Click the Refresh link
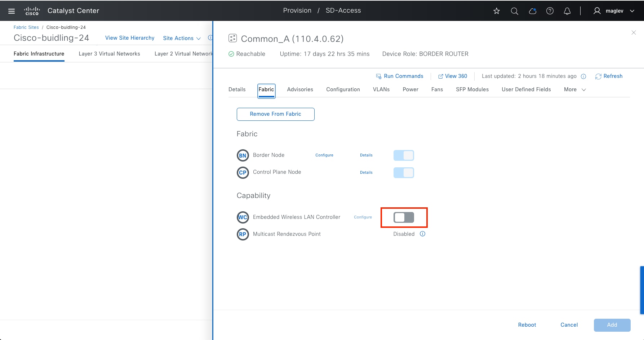The height and width of the screenshot is (340, 644). point(613,76)
